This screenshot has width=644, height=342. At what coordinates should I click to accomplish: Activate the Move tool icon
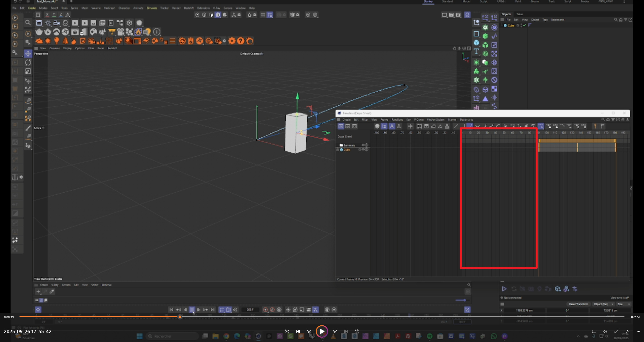coord(28,54)
